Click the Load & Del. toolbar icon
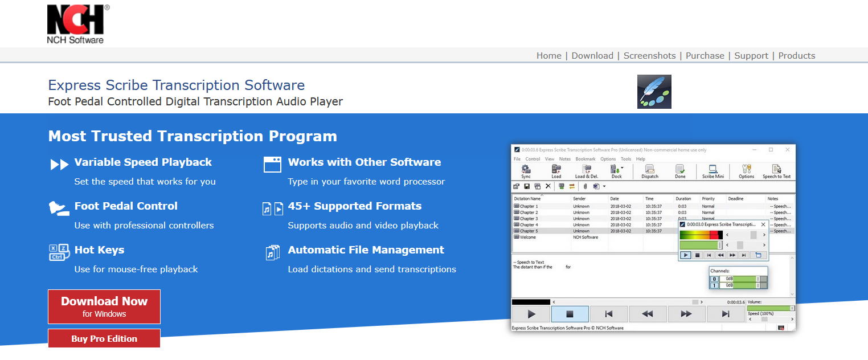 [x=586, y=171]
